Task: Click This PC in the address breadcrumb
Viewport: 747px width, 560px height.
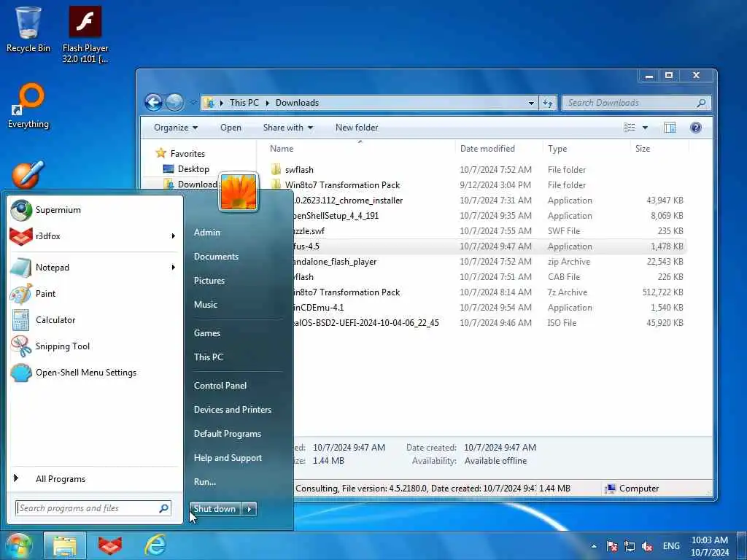Action: click(x=244, y=103)
